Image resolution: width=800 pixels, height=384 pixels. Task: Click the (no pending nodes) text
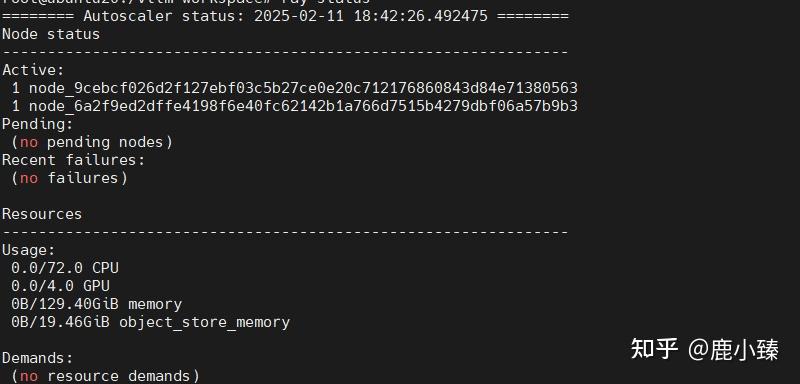[92, 142]
